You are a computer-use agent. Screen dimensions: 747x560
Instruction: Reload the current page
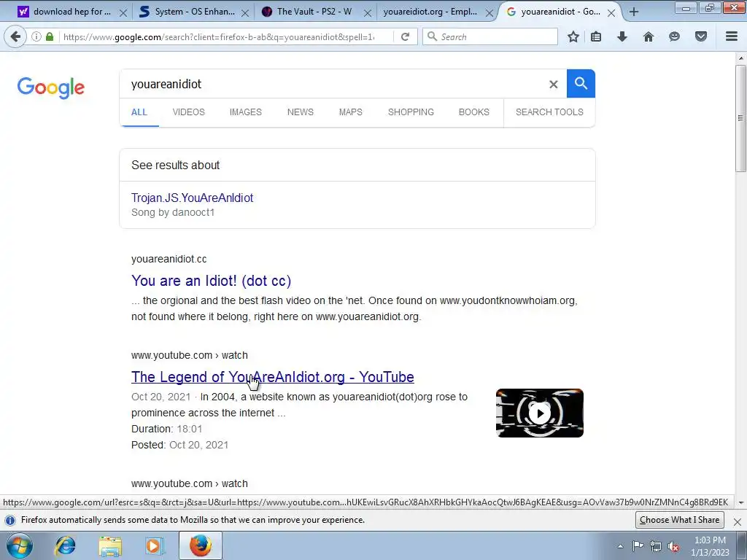(x=405, y=36)
